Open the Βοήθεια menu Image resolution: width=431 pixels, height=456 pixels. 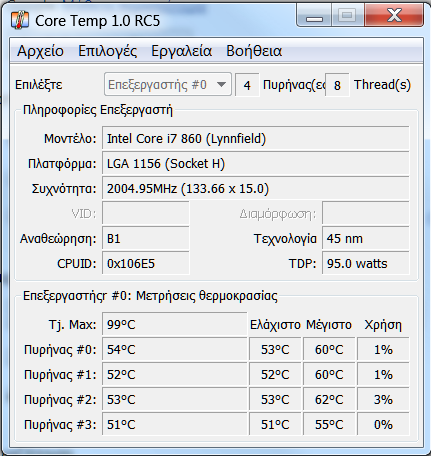(254, 51)
